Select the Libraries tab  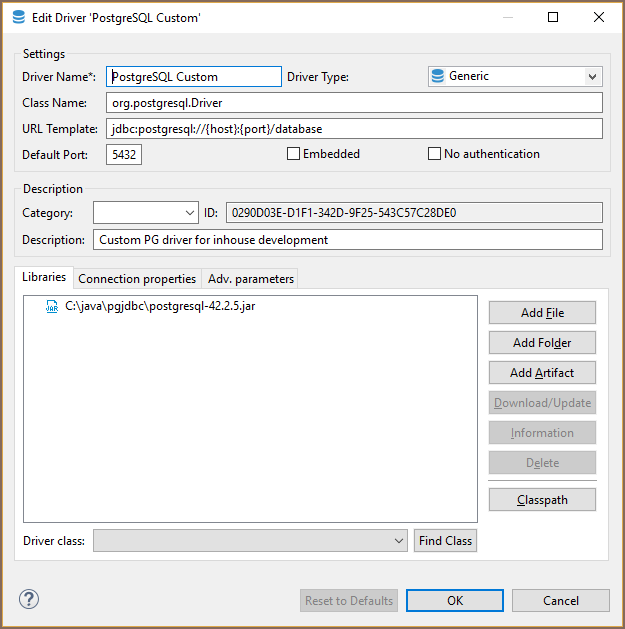[44, 277]
